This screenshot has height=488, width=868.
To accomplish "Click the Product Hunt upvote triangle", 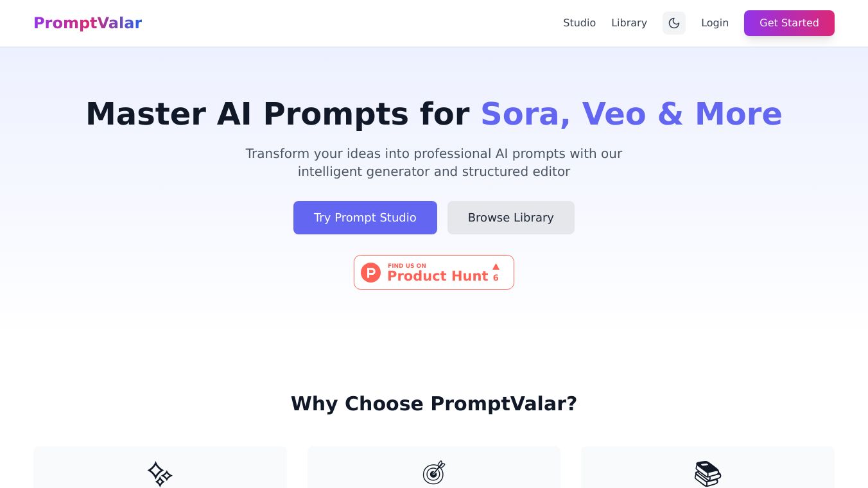I will point(496,266).
